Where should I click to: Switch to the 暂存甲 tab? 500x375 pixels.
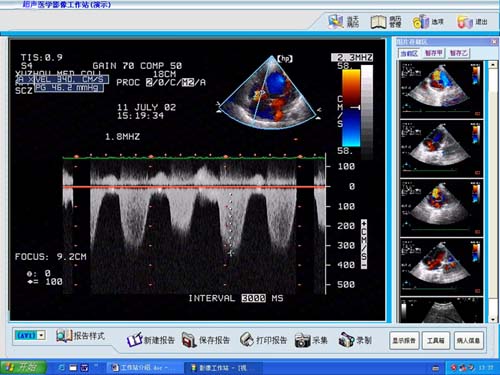434,53
